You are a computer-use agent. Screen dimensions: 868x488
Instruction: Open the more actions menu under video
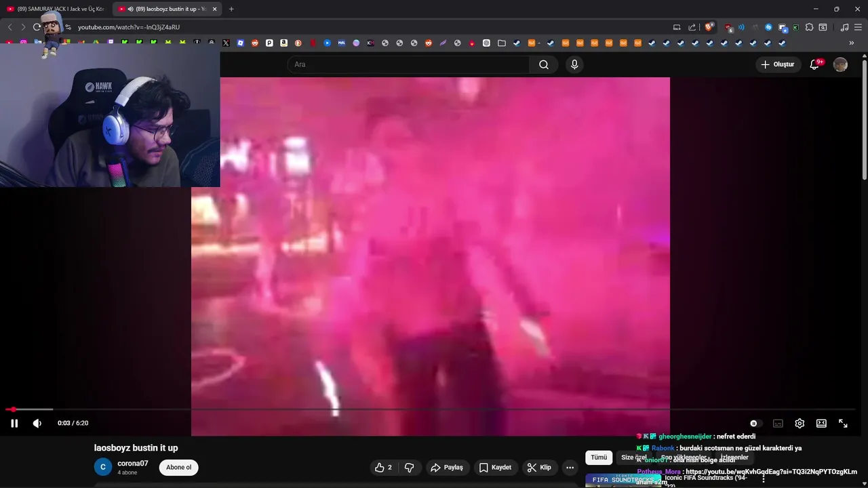coord(570,467)
